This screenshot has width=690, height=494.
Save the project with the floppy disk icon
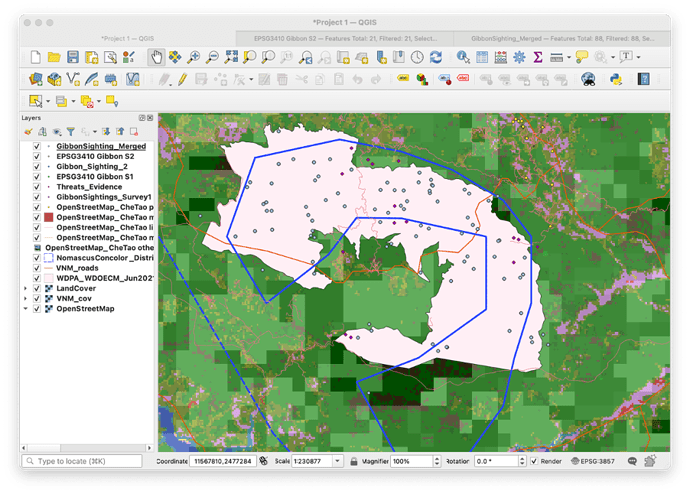[x=73, y=57]
